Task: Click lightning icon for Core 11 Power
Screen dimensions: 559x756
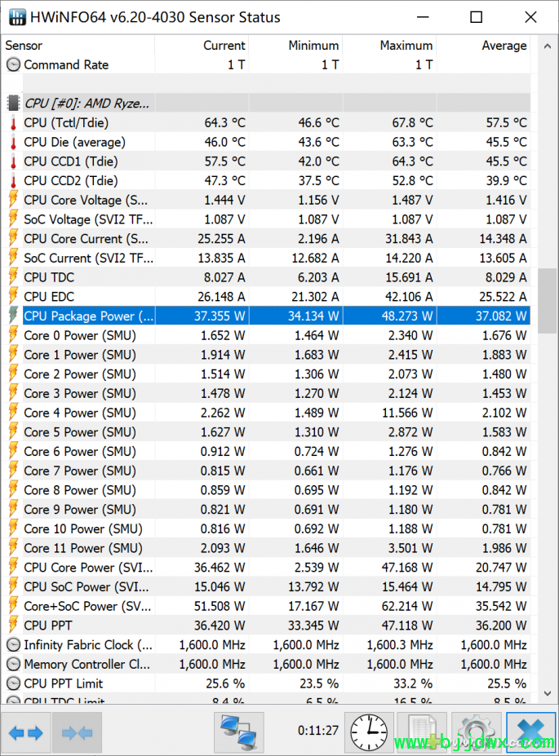Action: tap(14, 548)
